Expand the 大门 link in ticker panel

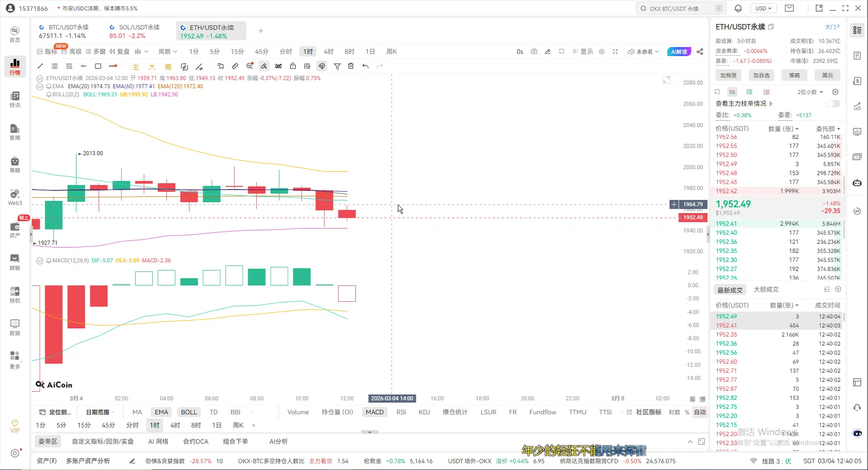[x=832, y=27]
